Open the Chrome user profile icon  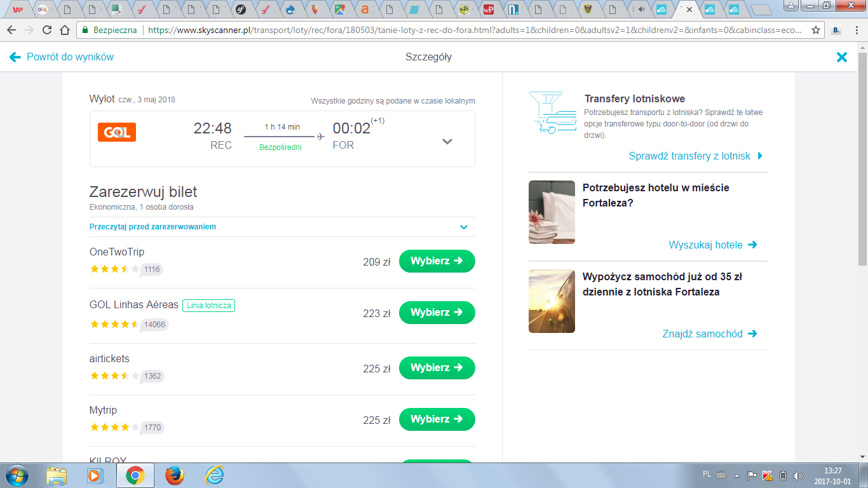pyautogui.click(x=790, y=6)
